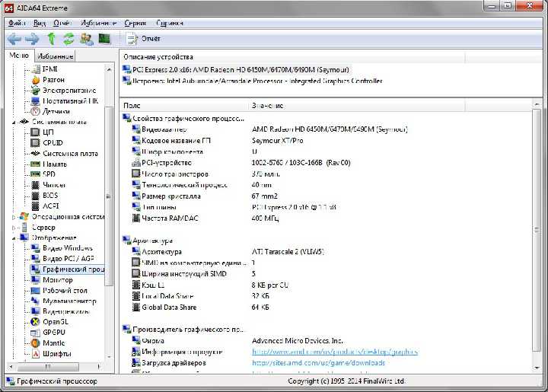Click the Global Data Share row

pyautogui.click(x=200, y=307)
